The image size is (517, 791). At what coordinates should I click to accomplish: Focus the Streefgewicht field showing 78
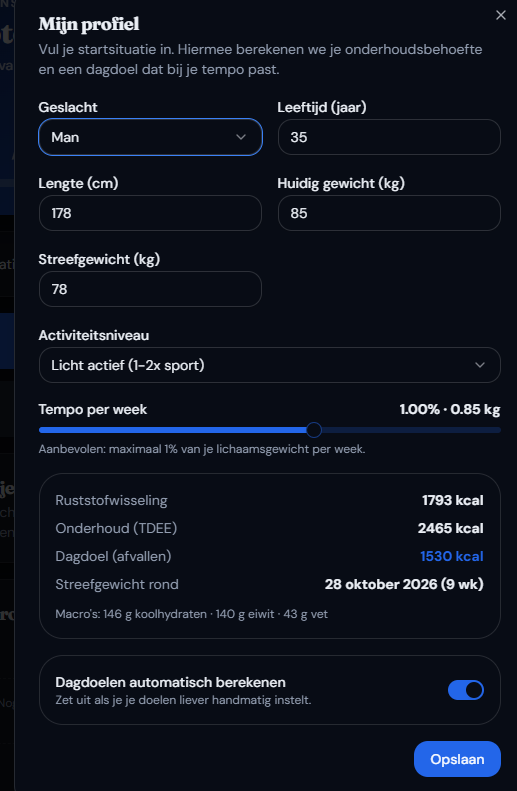150,289
